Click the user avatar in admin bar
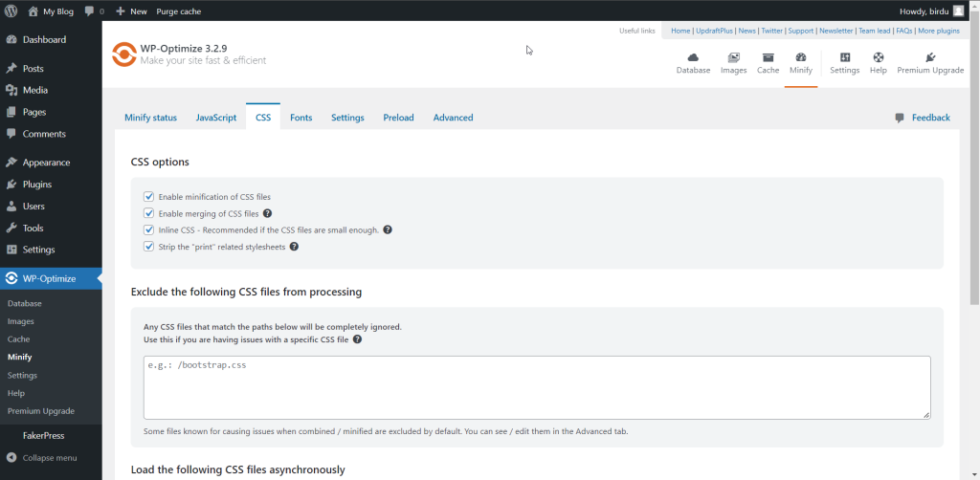Screen dimensions: 980x480 958,11
